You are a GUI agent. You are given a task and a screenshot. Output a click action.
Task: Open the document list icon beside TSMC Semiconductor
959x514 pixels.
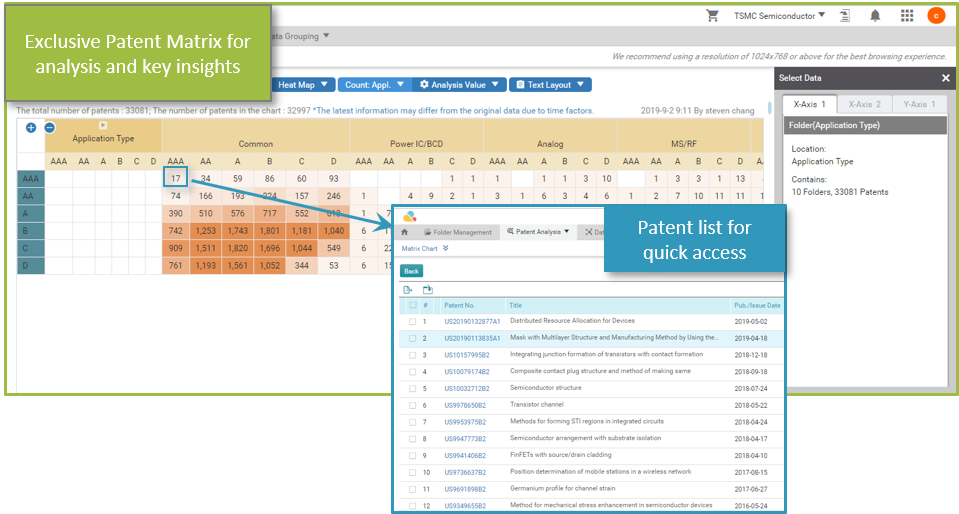pos(845,15)
